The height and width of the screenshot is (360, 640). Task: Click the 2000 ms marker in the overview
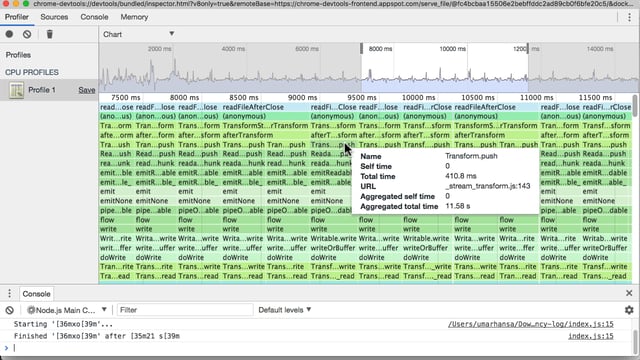[x=159, y=49]
